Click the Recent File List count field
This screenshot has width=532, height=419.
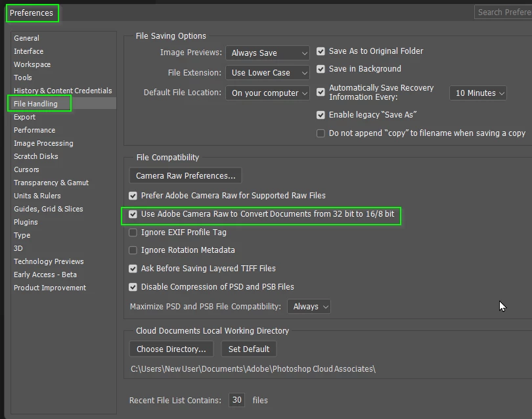click(x=237, y=400)
